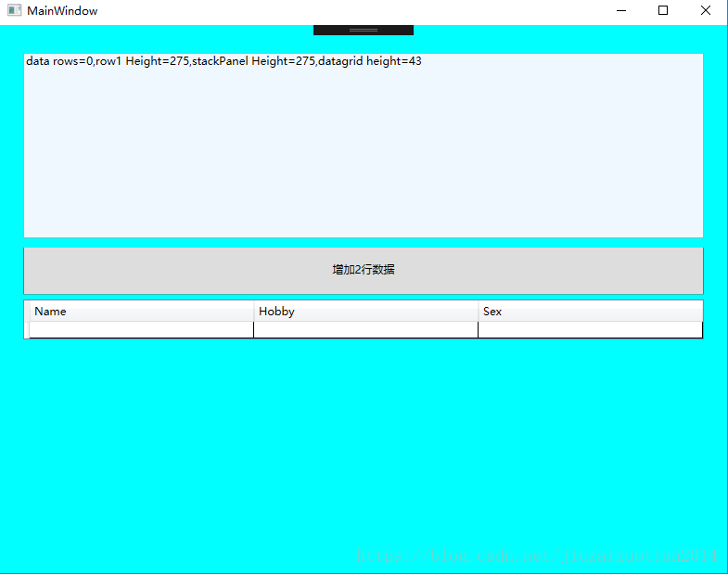Click inside the data rows status text box
This screenshot has height=574, width=728.
click(364, 146)
